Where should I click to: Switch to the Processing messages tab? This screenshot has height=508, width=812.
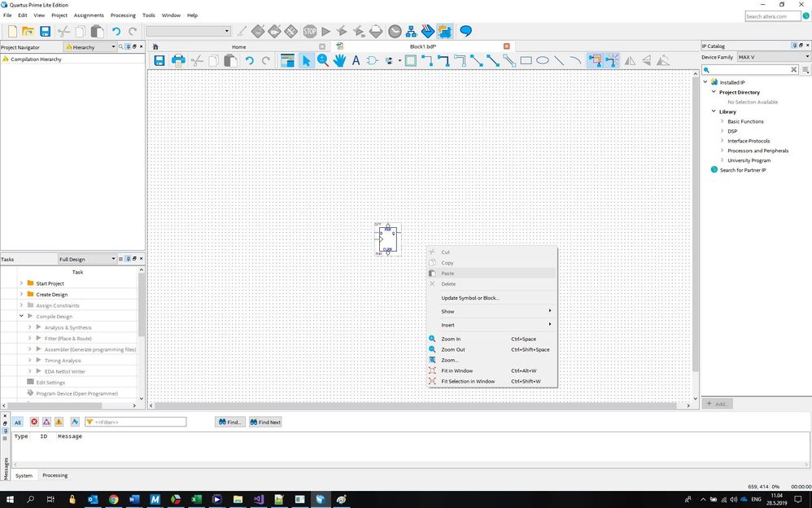point(55,475)
